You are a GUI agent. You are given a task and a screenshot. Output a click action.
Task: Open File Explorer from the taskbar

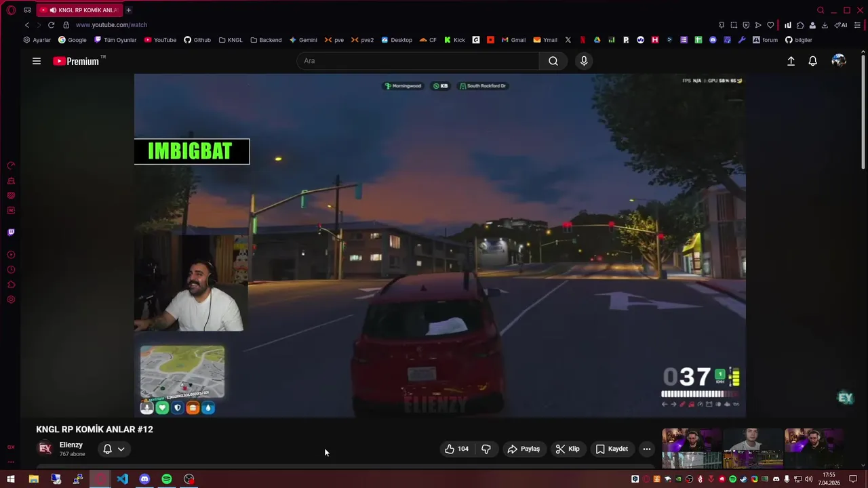[x=33, y=479]
